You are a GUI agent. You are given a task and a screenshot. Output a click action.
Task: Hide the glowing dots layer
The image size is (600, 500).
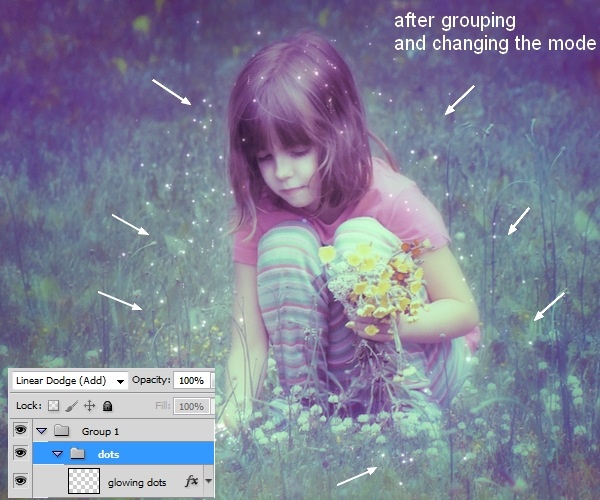tap(20, 480)
